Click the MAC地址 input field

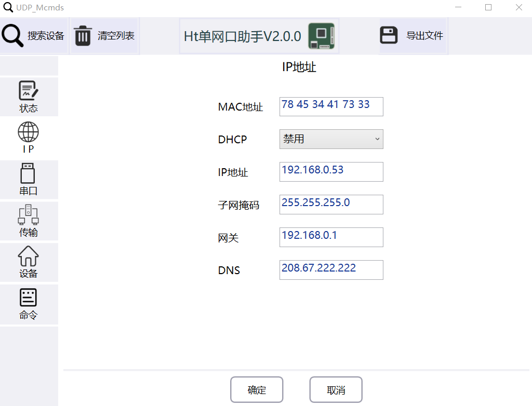[331, 106]
